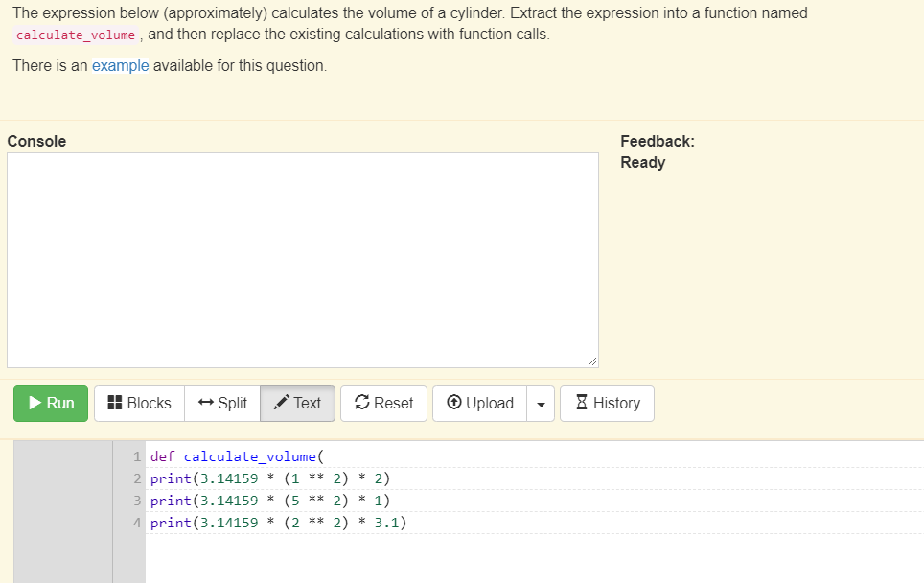Viewport: 924px width, 583px height.
Task: Upload a code file
Action: tap(479, 404)
